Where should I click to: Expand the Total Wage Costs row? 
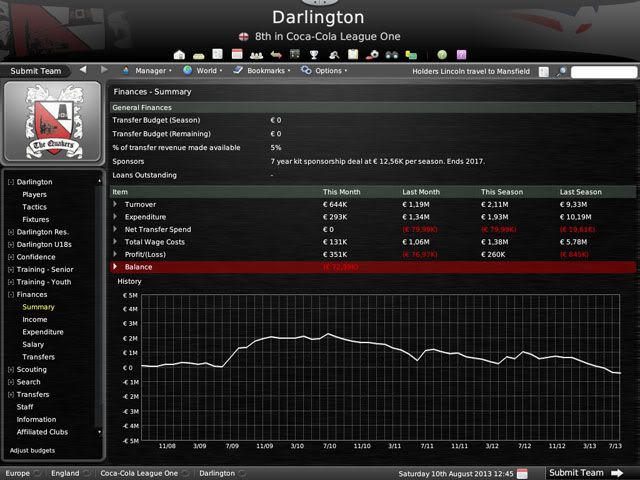click(115, 242)
